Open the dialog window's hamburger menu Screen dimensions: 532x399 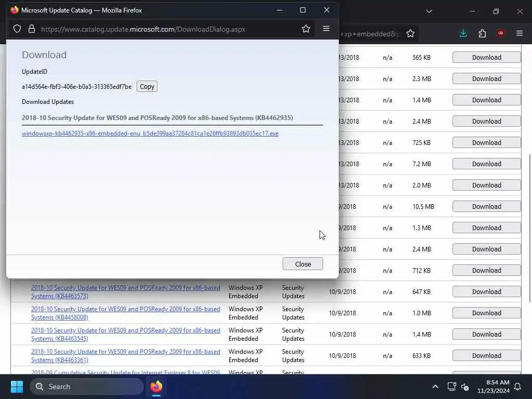tap(326, 29)
